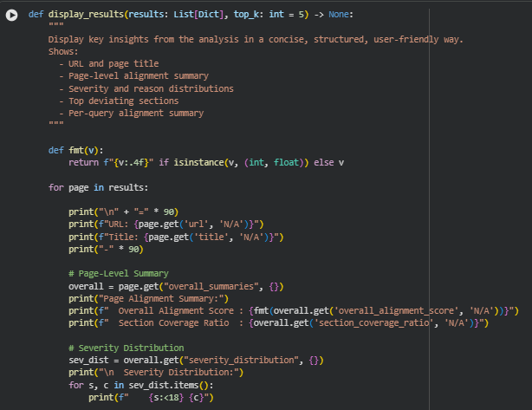Run the display_results code cell
The image size is (532, 410).
click(x=11, y=16)
